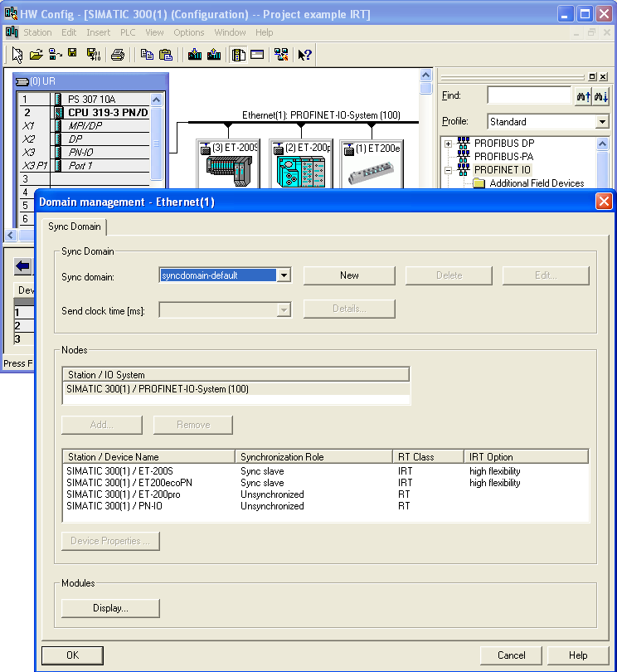Toggle the hardware Catalog toolbar icon
Screen dimensions: 617x672
[239, 55]
